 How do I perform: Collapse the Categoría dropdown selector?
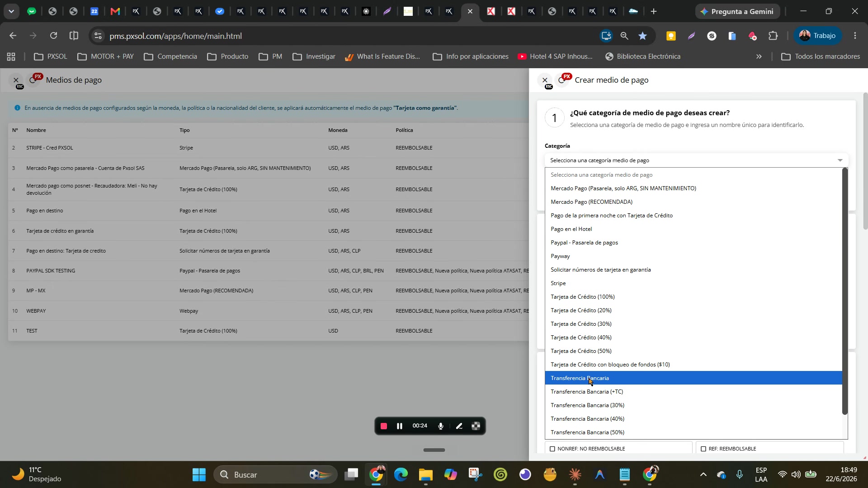(x=696, y=160)
